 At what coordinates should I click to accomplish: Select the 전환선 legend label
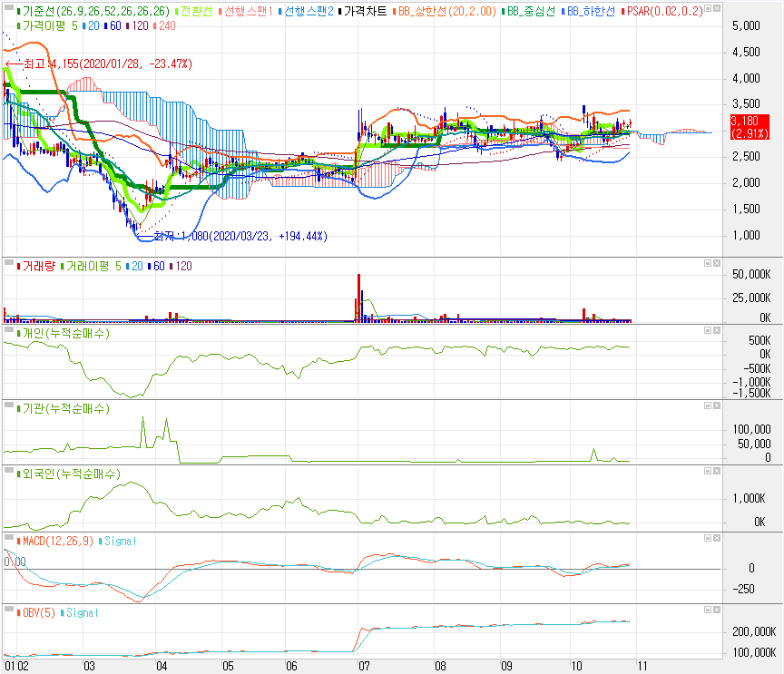click(196, 12)
